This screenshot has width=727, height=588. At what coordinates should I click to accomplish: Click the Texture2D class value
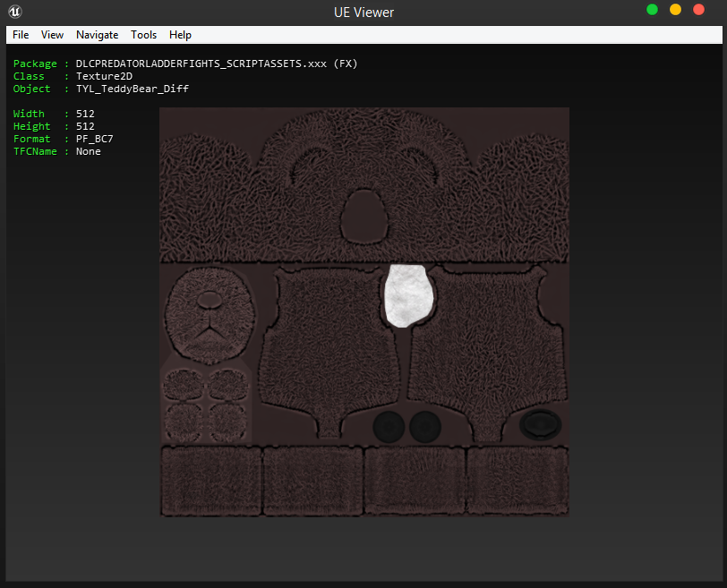(103, 76)
